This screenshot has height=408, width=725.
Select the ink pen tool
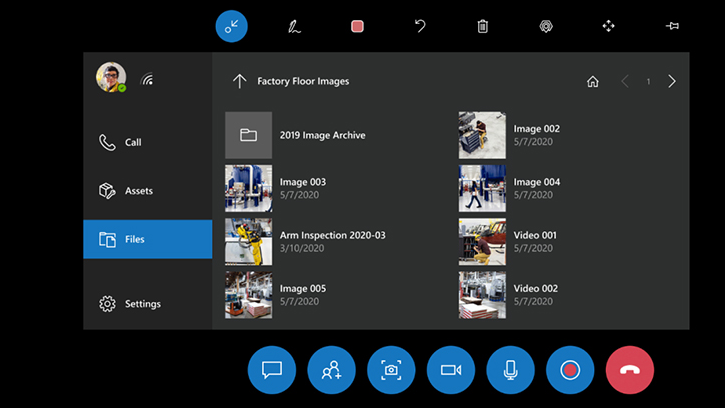(x=294, y=26)
